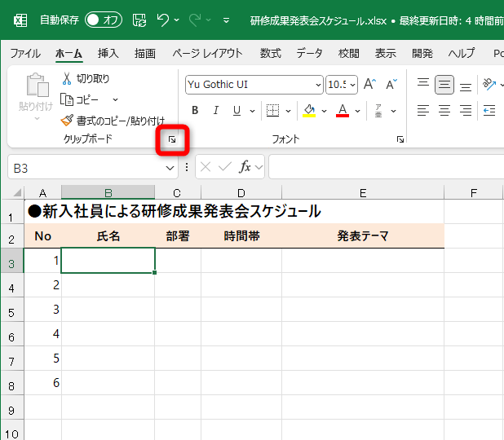Select the 部署 header cell
Viewport: 504px width, 440px height.
point(178,236)
